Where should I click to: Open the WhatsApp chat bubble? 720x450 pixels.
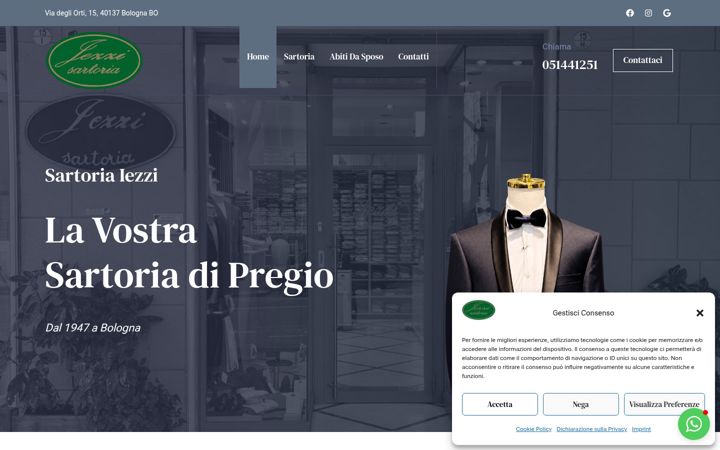pos(694,424)
